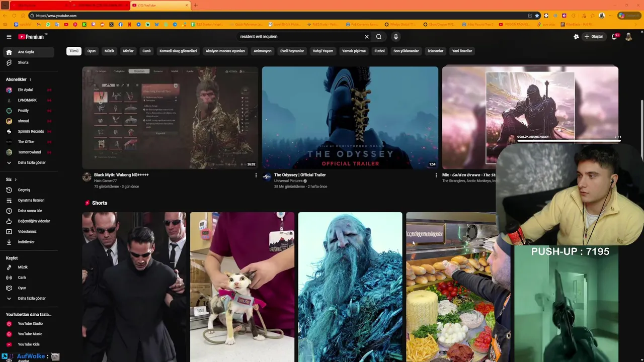Select the Futbol filter chip
Image resolution: width=644 pixels, height=362 pixels.
coord(379,51)
